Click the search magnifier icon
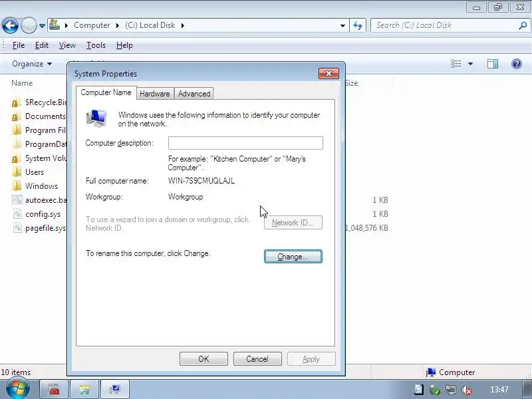Screen dimensions: 532x399 tap(523, 25)
